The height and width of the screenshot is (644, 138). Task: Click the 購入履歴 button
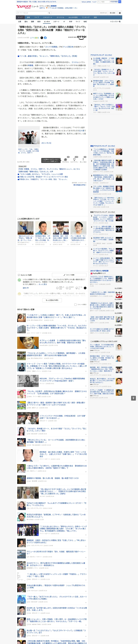pos(112,13)
